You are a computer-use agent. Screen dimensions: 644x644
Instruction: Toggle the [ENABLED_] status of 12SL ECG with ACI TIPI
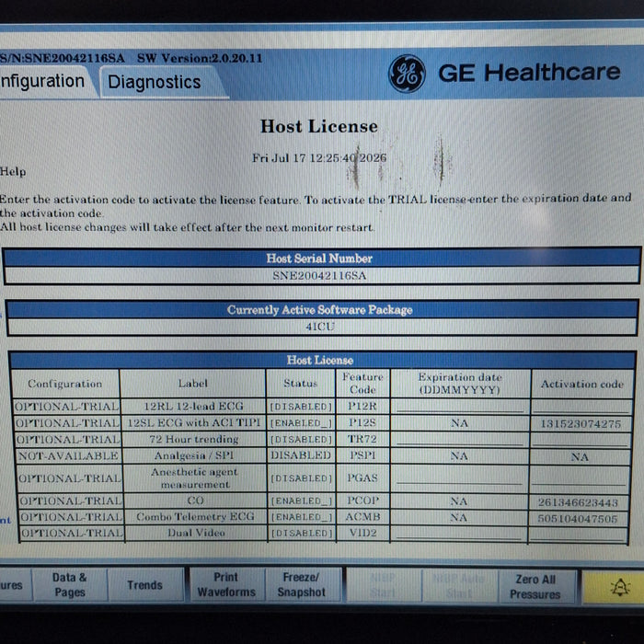301,423
